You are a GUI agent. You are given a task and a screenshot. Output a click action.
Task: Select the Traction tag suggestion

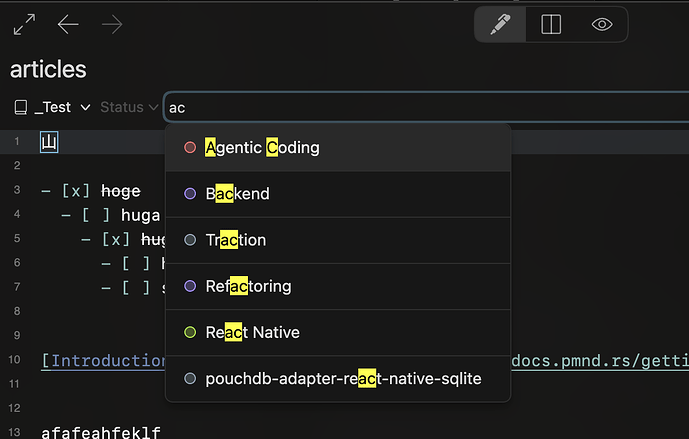point(337,240)
